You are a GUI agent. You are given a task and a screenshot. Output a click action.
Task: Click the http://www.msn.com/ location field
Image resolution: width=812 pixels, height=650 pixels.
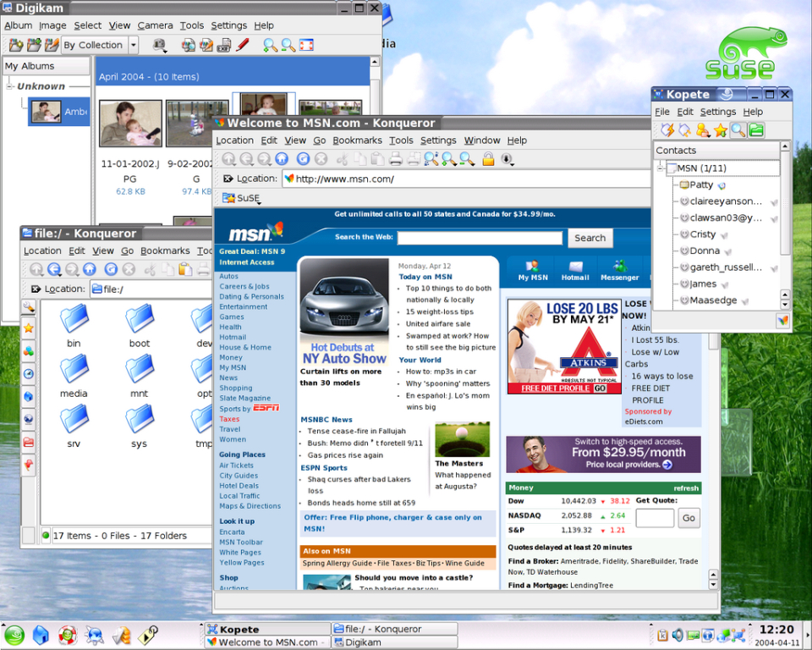tap(466, 179)
